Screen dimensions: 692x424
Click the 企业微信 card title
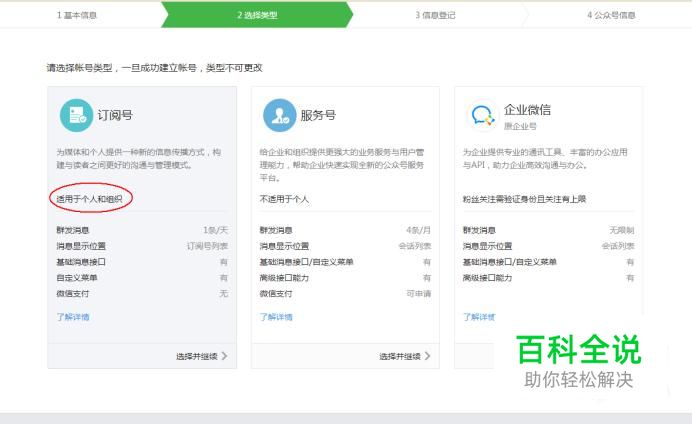click(527, 109)
